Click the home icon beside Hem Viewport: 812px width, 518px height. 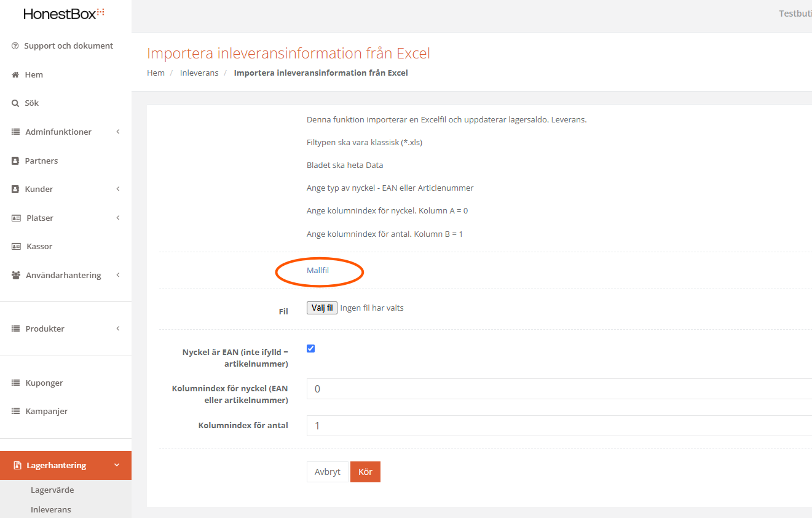(15, 74)
